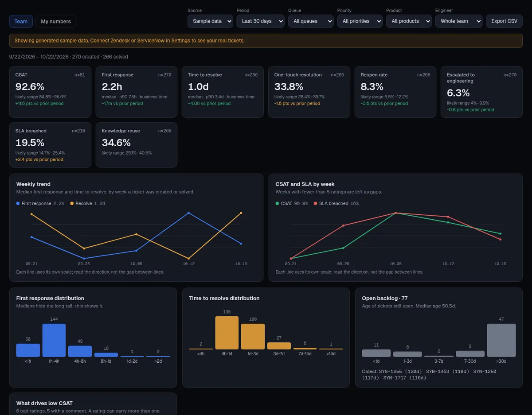Click the gray <1d backlog bar with 11
The height and width of the screenshot is (415, 532).
click(376, 353)
